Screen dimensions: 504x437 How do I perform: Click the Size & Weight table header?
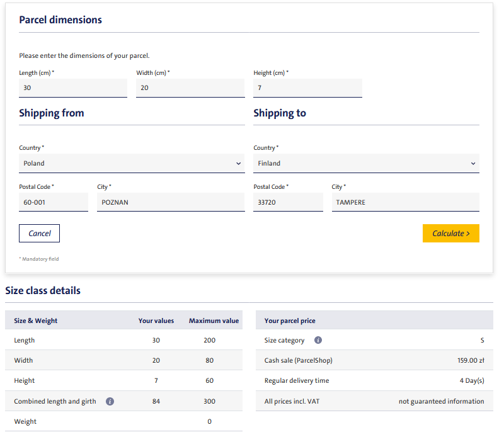36,321
